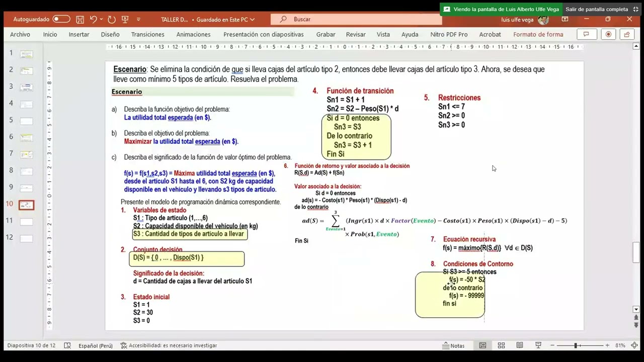Click the Viendo la pantalla sharing banner

pyautogui.click(x=501, y=9)
